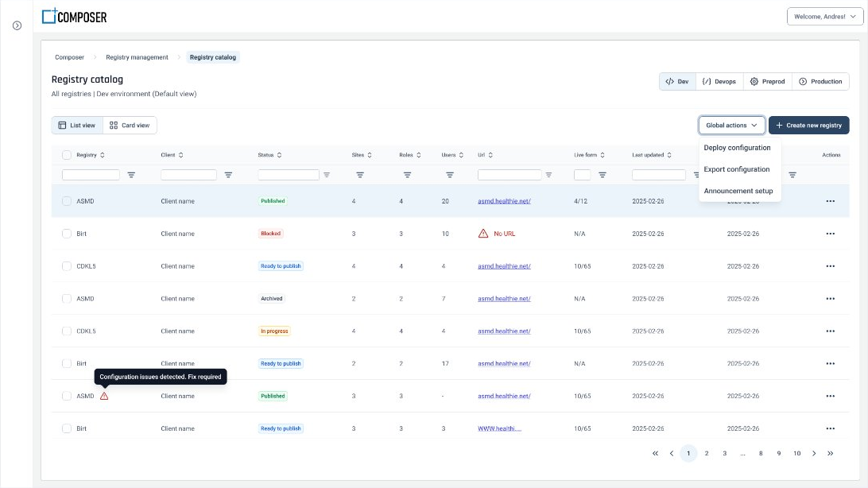Choose Export configuration

click(736, 169)
